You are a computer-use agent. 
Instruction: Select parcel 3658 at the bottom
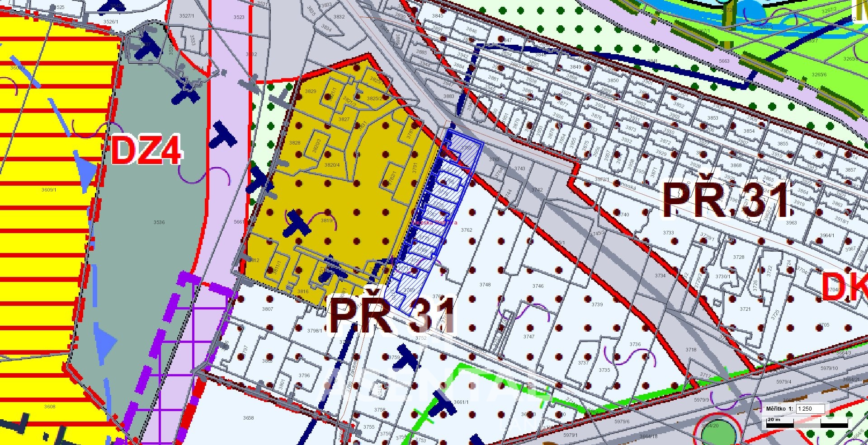[248, 418]
